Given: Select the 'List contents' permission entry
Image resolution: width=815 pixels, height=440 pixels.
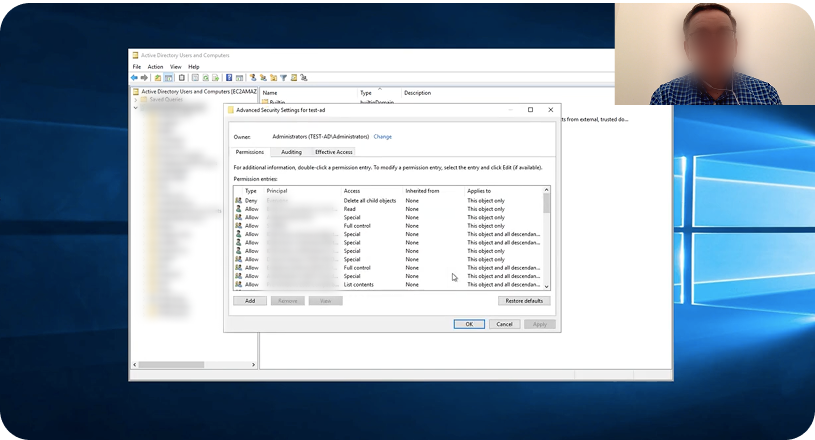Looking at the screenshot, I should (388, 284).
